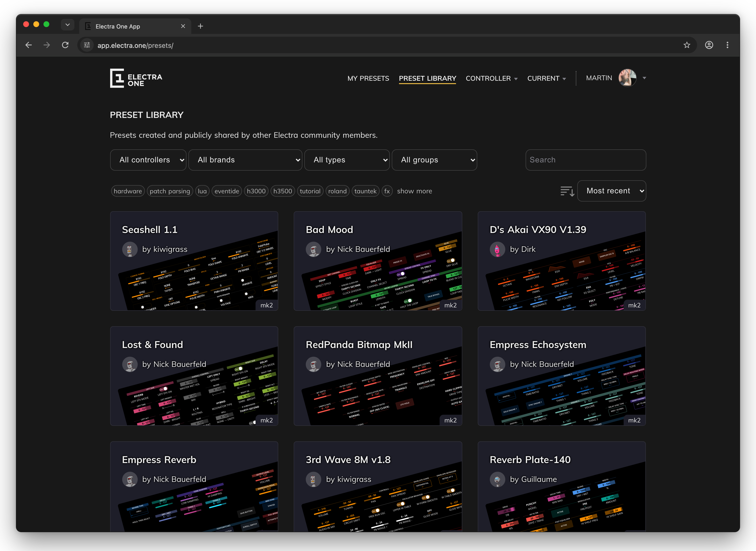Click the browser address bar URL

[135, 45]
